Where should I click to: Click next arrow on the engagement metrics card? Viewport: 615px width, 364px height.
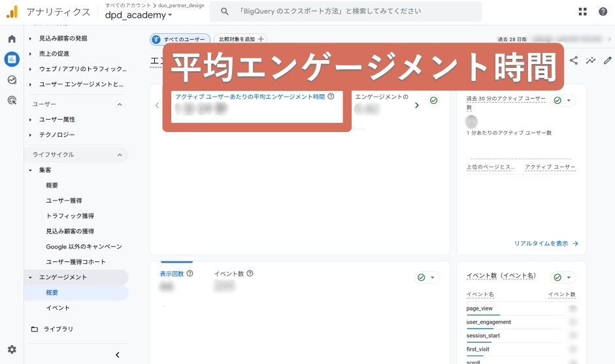coord(417,105)
